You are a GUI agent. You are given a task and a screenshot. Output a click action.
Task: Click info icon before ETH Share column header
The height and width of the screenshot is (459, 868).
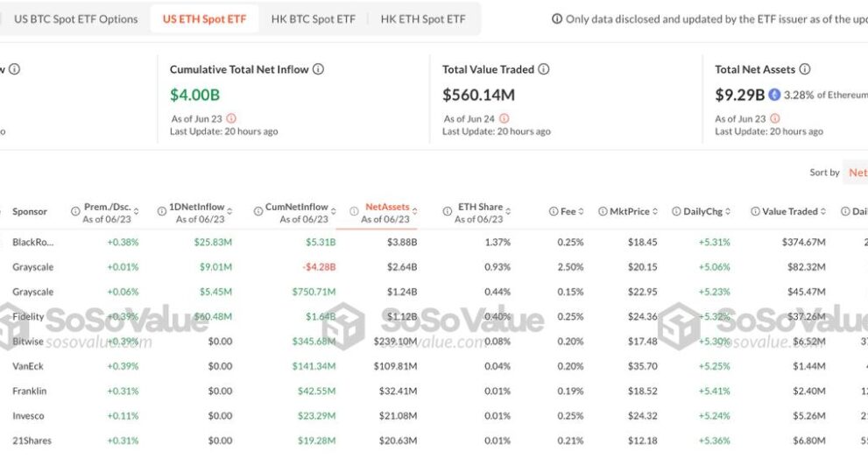tap(448, 211)
